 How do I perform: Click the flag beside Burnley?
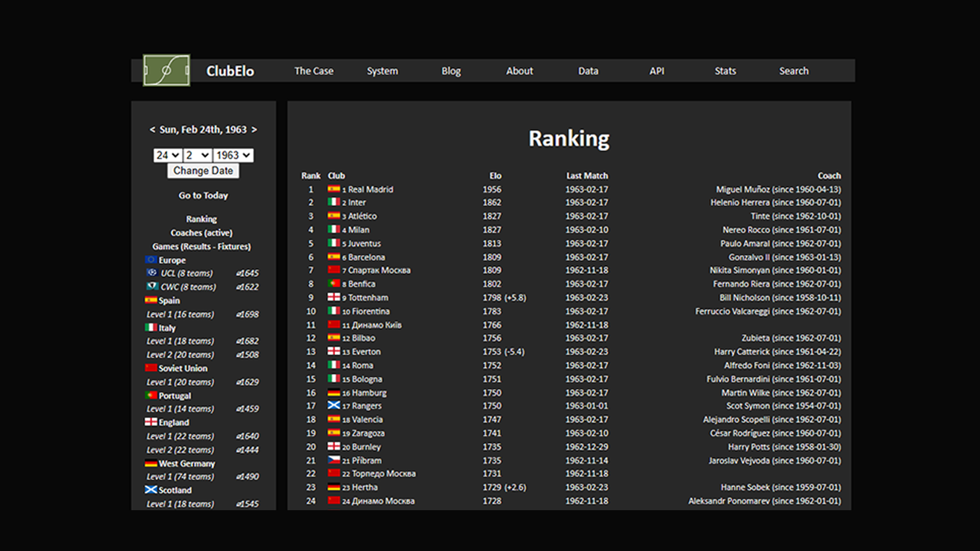(x=334, y=446)
